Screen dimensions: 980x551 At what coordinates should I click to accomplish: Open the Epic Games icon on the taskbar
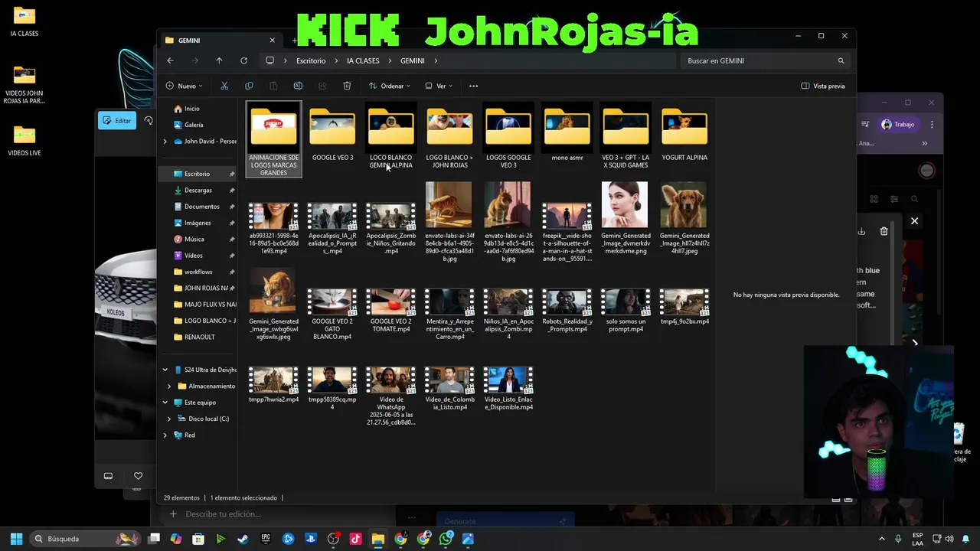pyautogui.click(x=266, y=539)
